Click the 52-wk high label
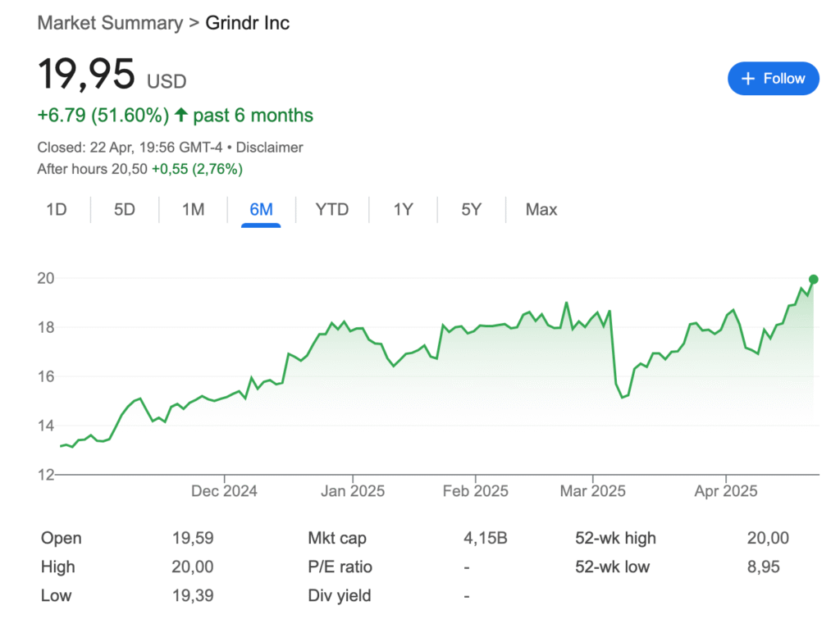840x633 pixels. (x=615, y=538)
